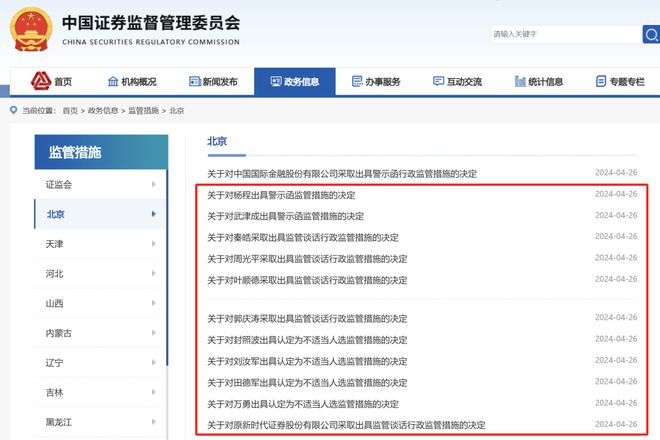Click the red home icon beside 首页
The image size is (660, 440).
[x=41, y=81]
